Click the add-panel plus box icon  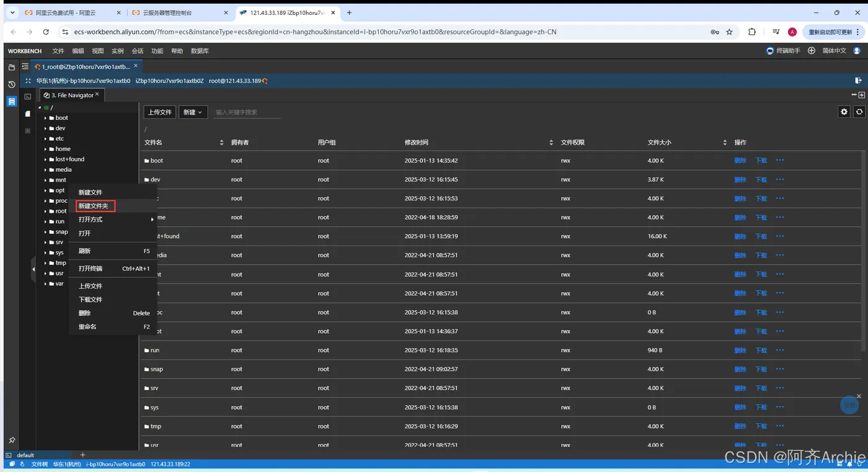862,95
